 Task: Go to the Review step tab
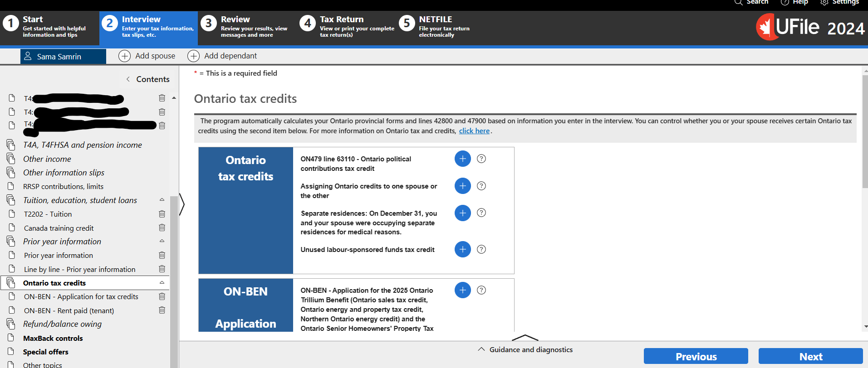coord(247,27)
